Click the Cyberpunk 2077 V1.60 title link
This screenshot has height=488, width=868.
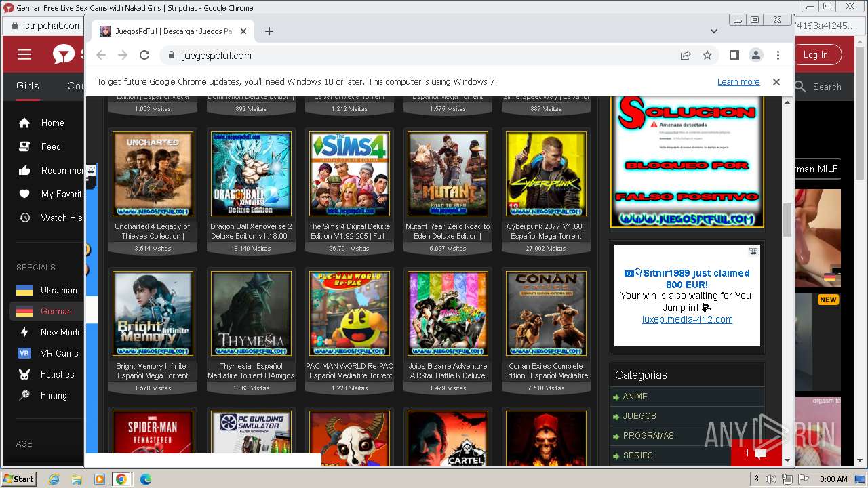click(546, 231)
